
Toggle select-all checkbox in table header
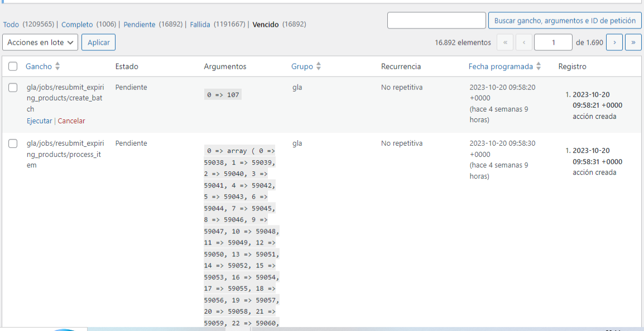(x=13, y=66)
